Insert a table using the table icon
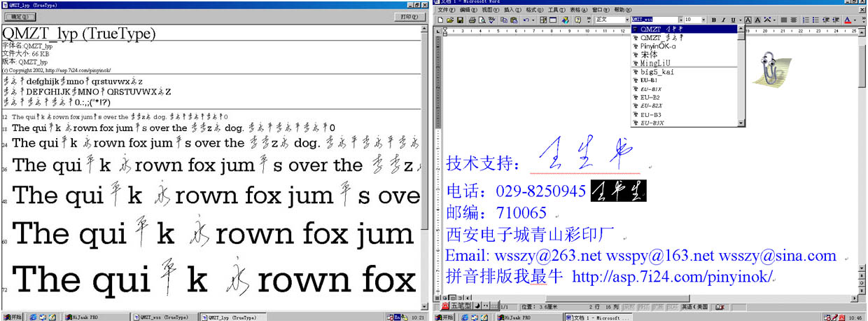This screenshot has width=868, height=321. [553, 20]
